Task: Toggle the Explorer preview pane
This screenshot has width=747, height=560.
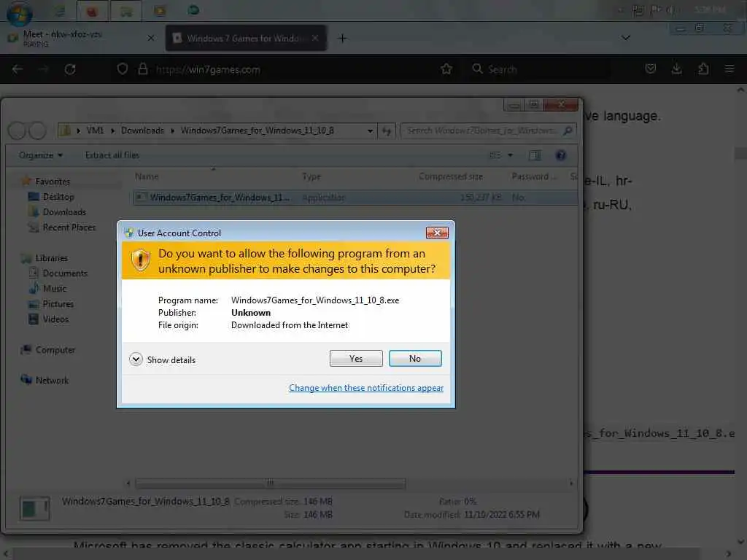Action: (x=535, y=155)
